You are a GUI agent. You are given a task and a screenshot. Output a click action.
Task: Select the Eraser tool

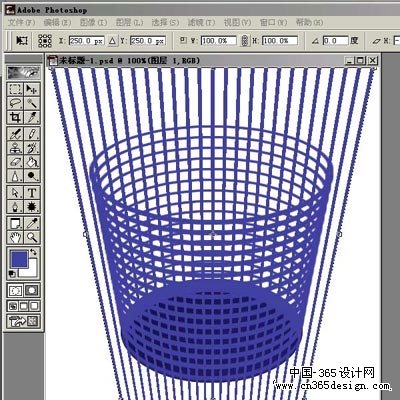[15, 162]
